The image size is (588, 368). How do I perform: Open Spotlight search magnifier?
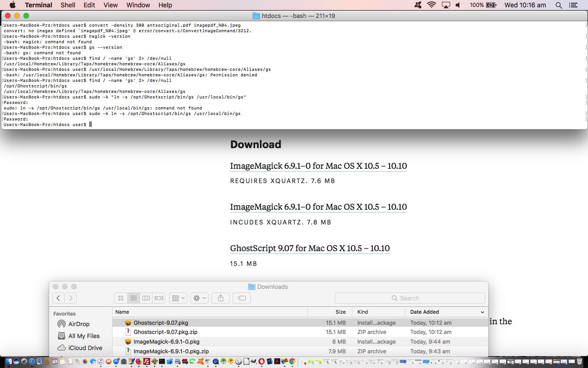tap(559, 5)
